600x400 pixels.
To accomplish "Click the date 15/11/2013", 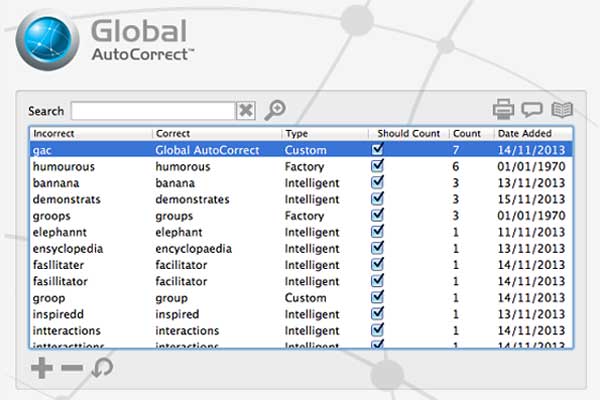I will point(531,199).
